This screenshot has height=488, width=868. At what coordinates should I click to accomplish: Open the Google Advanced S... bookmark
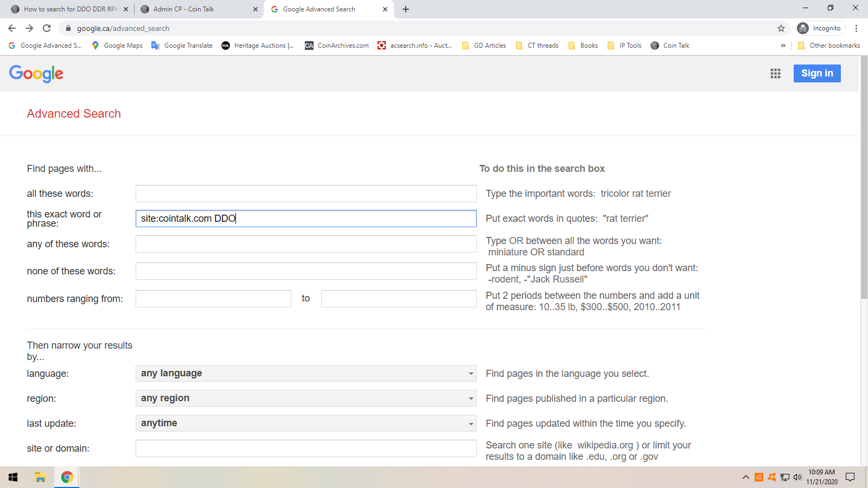pyautogui.click(x=46, y=46)
